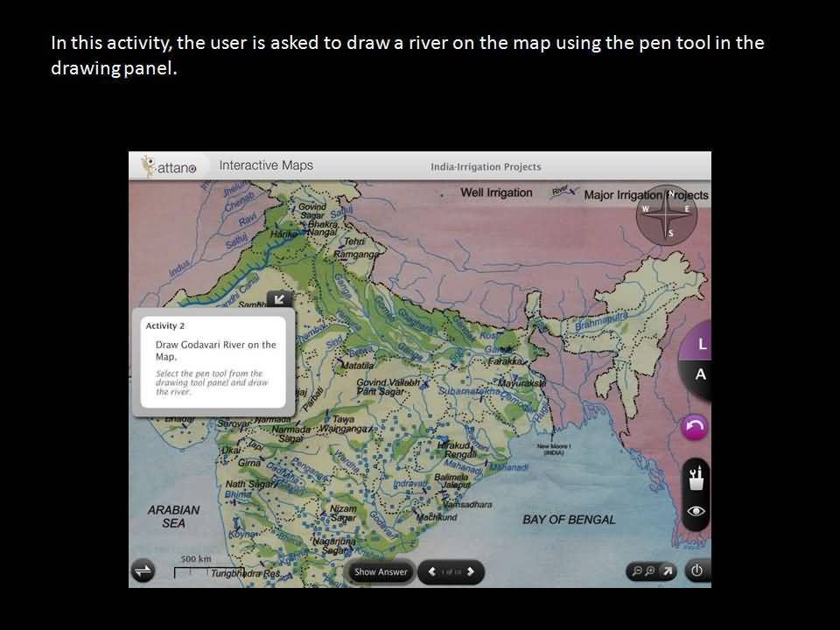
Task: Toggle the eye visibility icon
Action: (696, 512)
